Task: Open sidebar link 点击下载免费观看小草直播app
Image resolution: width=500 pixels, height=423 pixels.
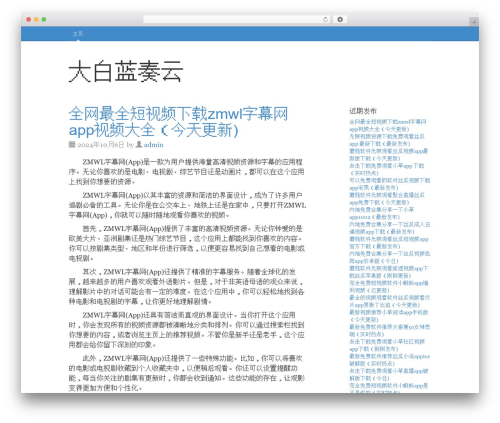Action: point(389,375)
